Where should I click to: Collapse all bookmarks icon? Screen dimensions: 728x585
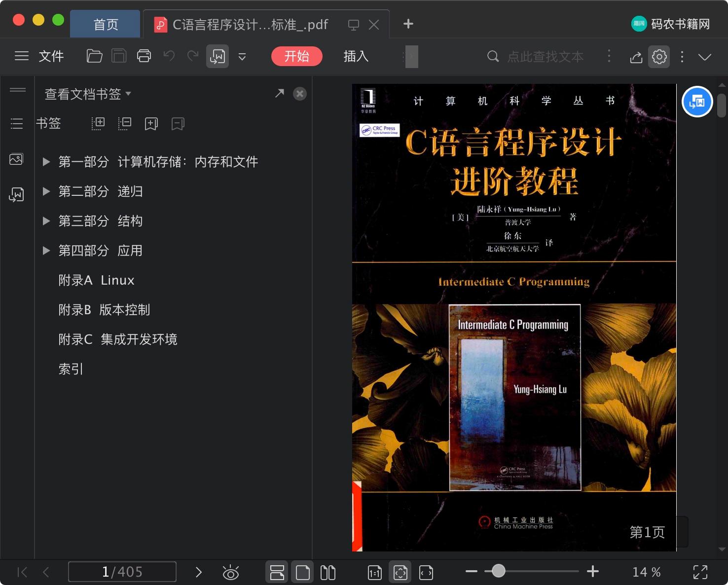(x=125, y=123)
